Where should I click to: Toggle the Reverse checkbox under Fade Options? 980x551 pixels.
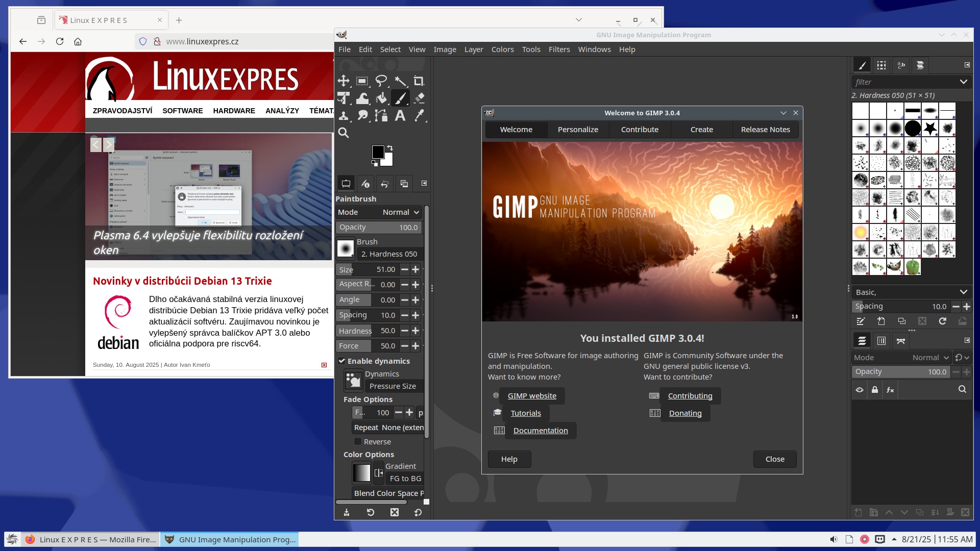(x=358, y=442)
